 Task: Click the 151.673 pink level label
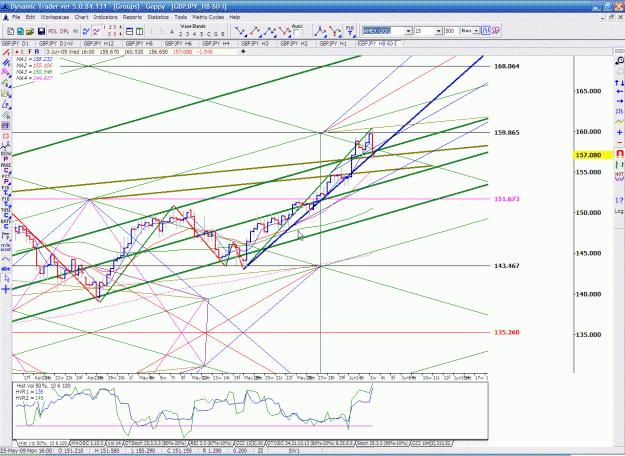tap(507, 199)
